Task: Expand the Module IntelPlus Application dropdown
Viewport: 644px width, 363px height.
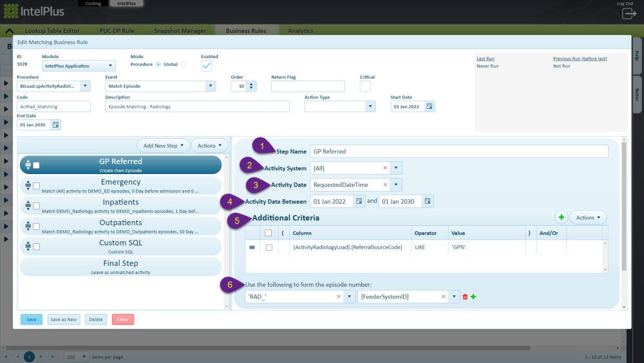Action: coord(79,66)
